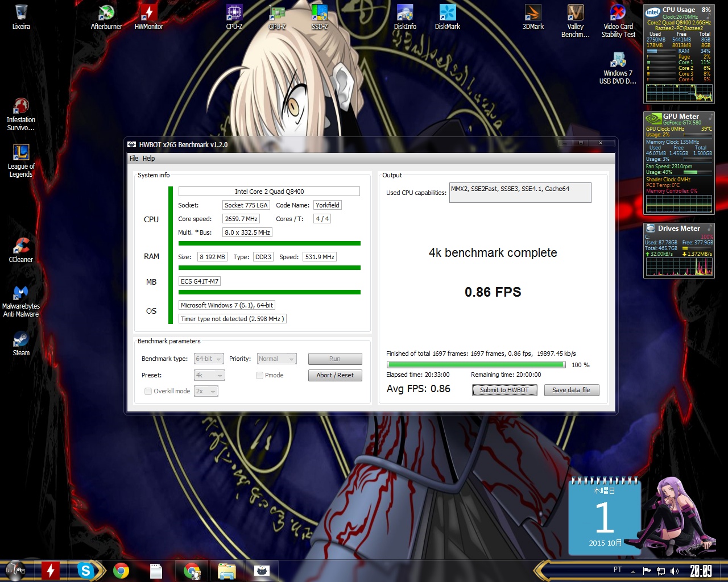Click the GPU Meter gadget
The height and width of the screenshot is (582, 728).
click(679, 163)
